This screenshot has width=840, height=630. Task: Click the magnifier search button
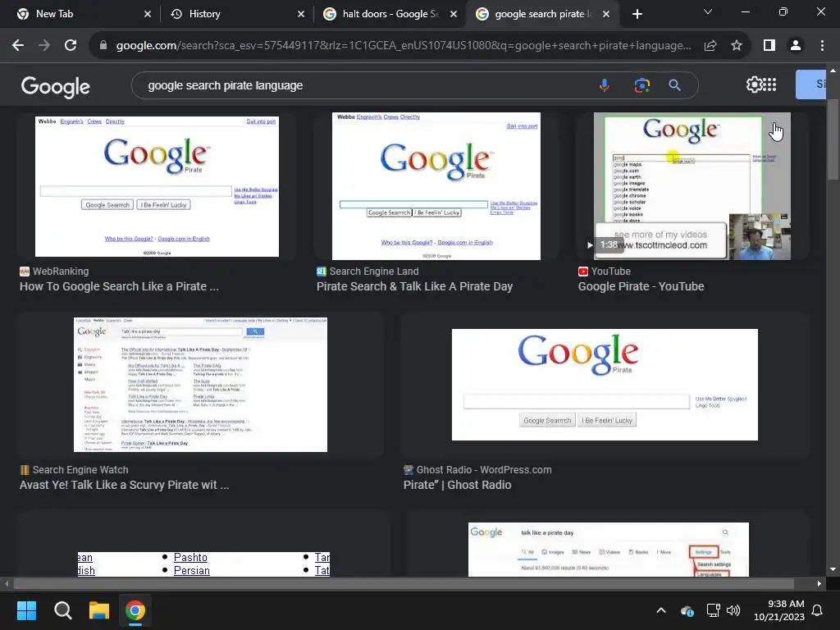[x=674, y=85]
